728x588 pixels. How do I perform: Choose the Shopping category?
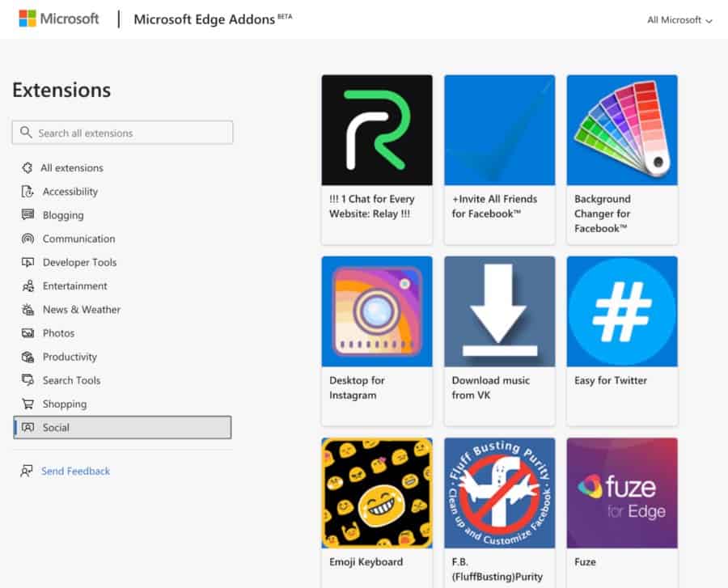pyautogui.click(x=64, y=404)
